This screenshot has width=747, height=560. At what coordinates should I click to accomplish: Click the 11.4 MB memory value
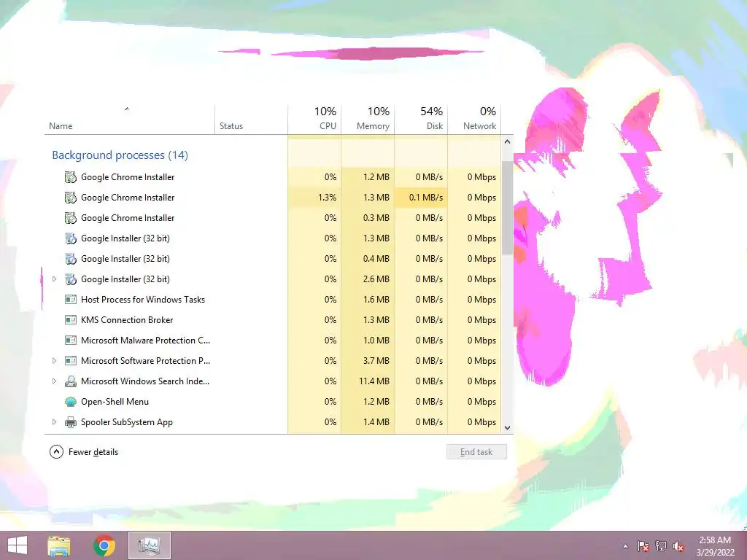[374, 381]
